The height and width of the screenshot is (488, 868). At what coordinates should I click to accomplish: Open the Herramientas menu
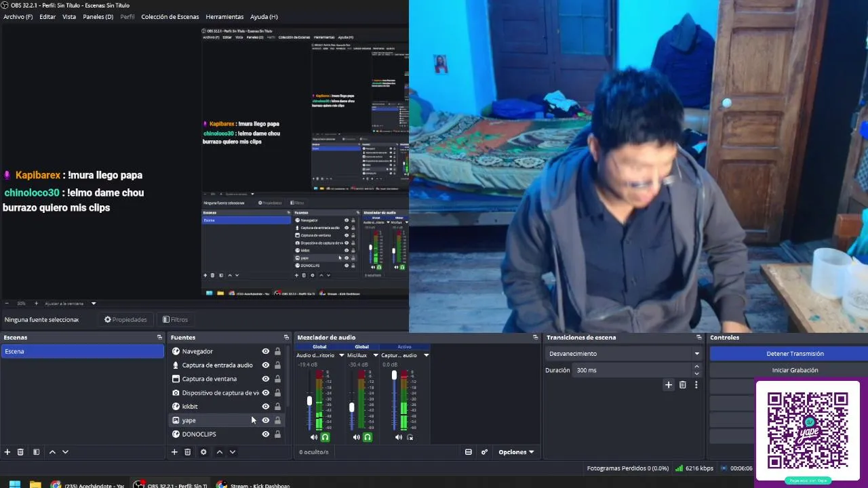point(224,17)
